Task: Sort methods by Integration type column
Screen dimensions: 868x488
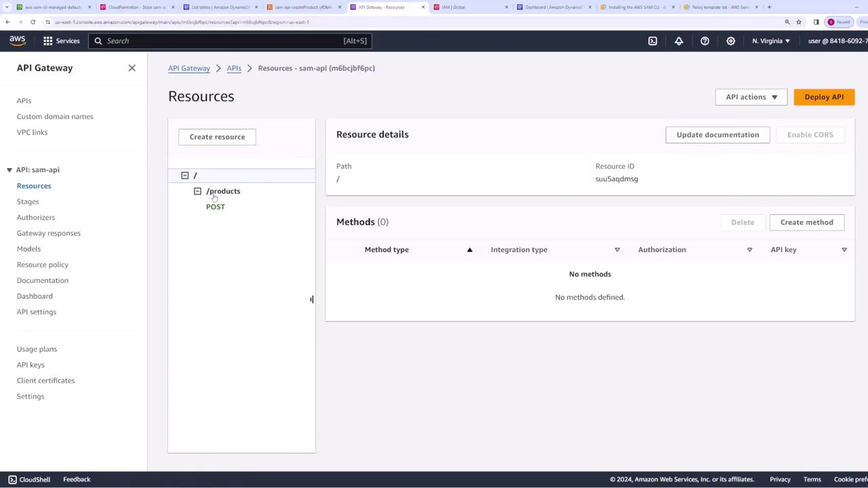Action: point(617,249)
